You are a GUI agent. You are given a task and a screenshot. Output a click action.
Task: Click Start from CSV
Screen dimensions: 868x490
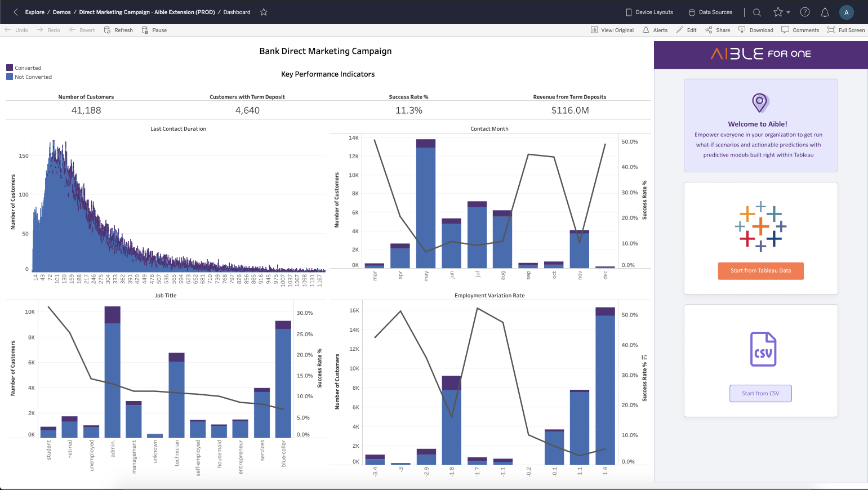coord(761,393)
